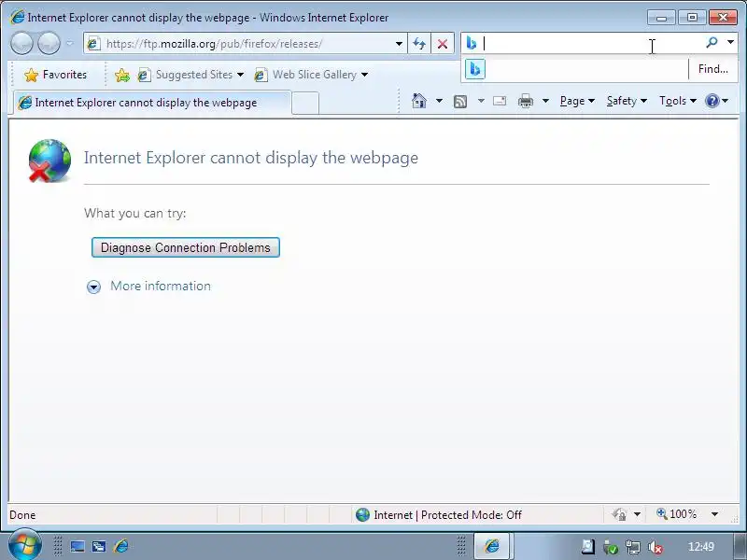Click the Forward navigation button
Image resolution: width=747 pixels, height=560 pixels.
[49, 44]
